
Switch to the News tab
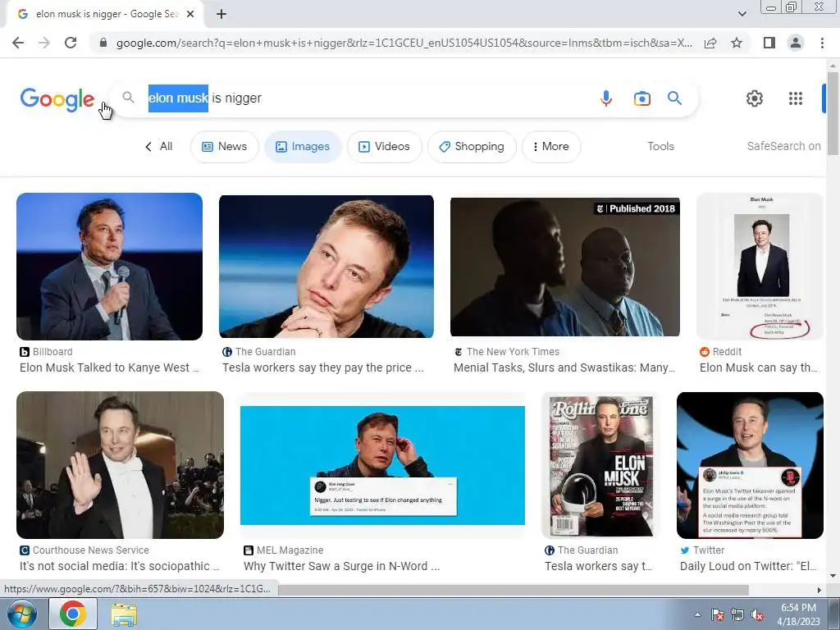tap(225, 147)
